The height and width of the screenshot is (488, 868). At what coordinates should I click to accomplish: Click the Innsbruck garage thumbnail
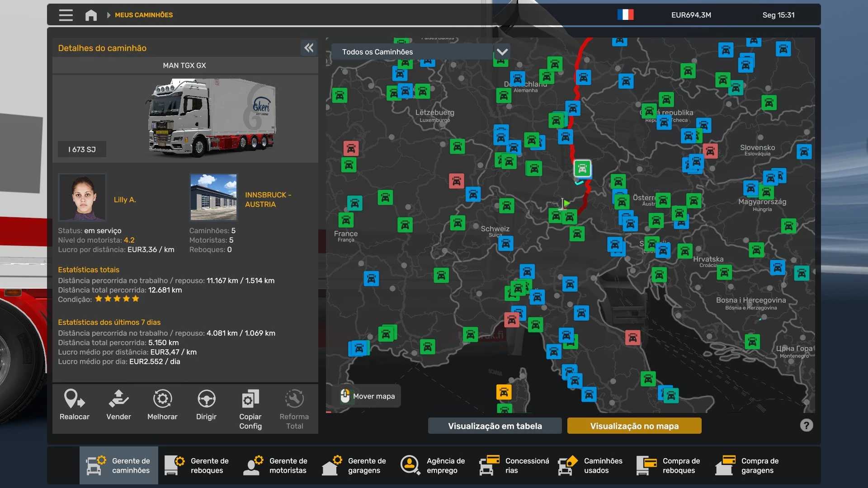(213, 197)
